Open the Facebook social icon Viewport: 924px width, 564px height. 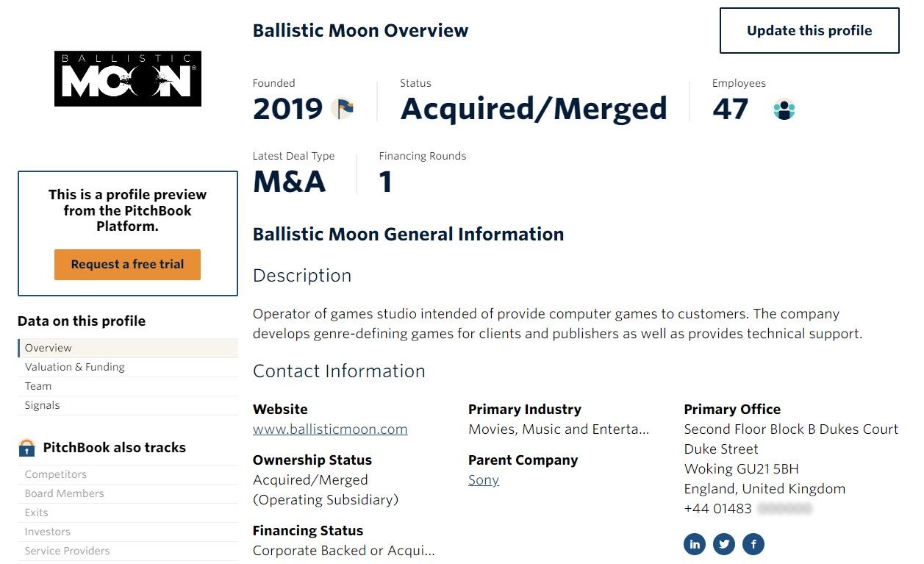pyautogui.click(x=753, y=544)
